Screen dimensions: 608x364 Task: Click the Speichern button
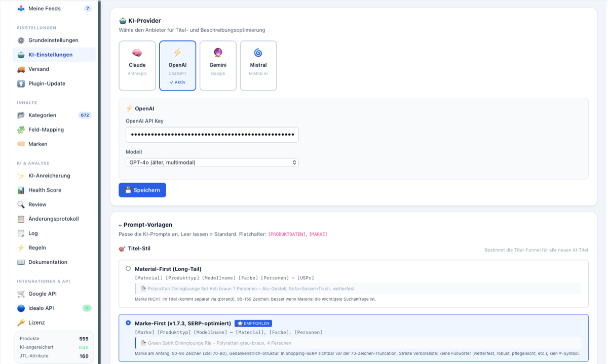coord(142,190)
